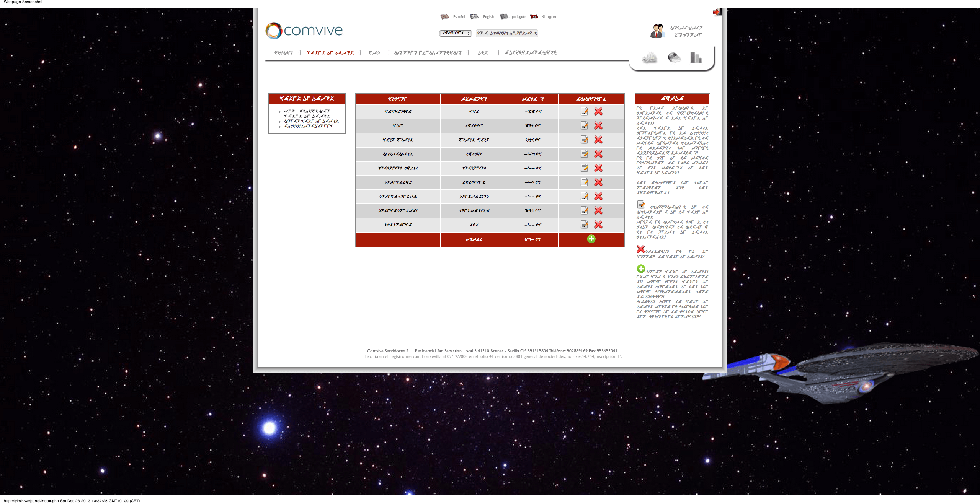Delete the sixth table row with red X
Image resolution: width=980 pixels, height=503 pixels.
click(x=598, y=182)
